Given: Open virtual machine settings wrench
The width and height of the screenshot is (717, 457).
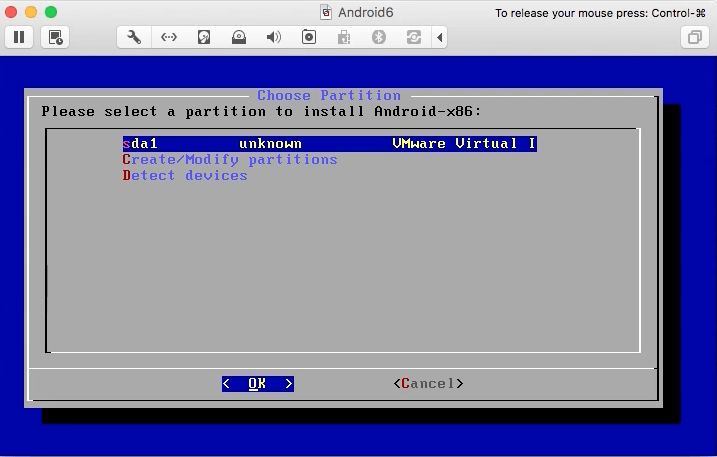Looking at the screenshot, I should [x=134, y=37].
